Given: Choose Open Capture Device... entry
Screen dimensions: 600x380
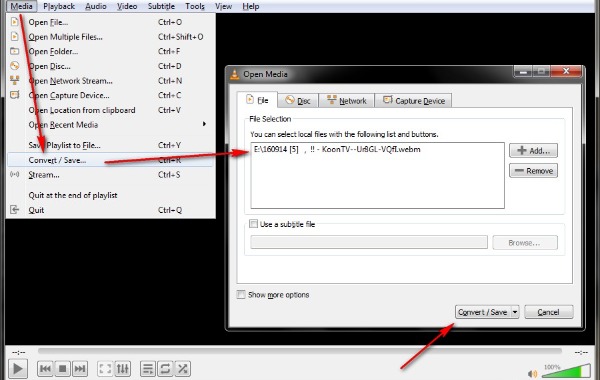Looking at the screenshot, I should 111,95.
